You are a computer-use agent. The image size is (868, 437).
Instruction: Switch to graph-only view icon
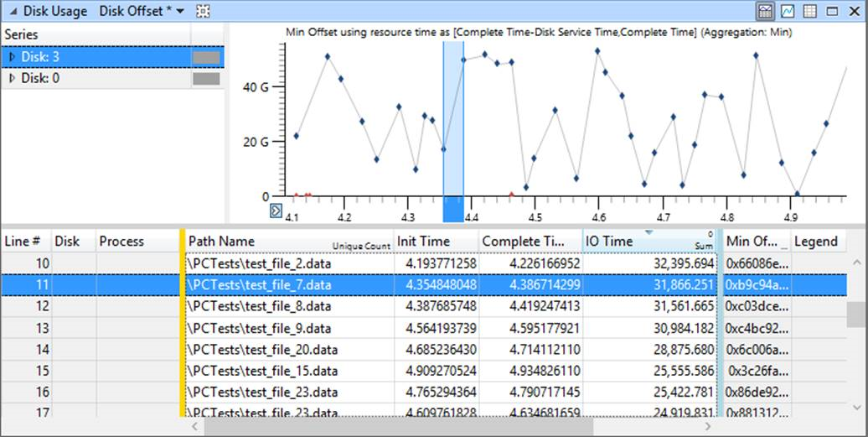point(788,11)
